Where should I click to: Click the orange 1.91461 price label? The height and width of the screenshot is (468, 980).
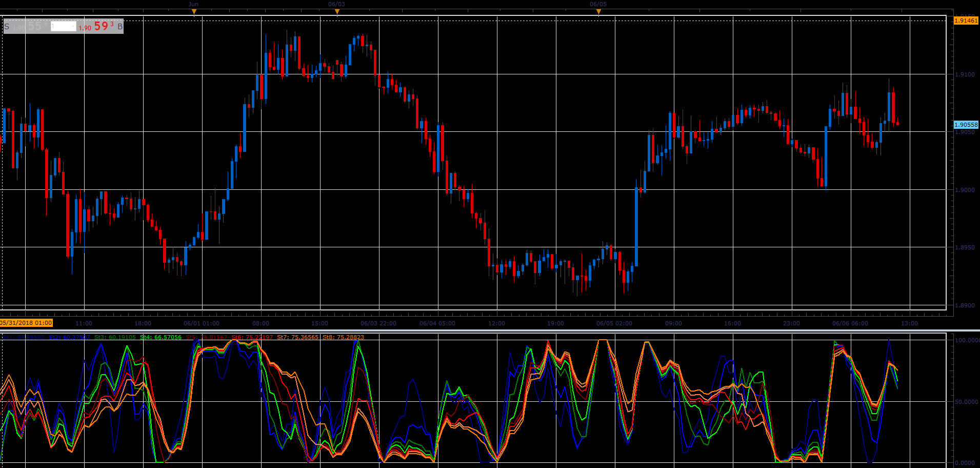pyautogui.click(x=966, y=21)
